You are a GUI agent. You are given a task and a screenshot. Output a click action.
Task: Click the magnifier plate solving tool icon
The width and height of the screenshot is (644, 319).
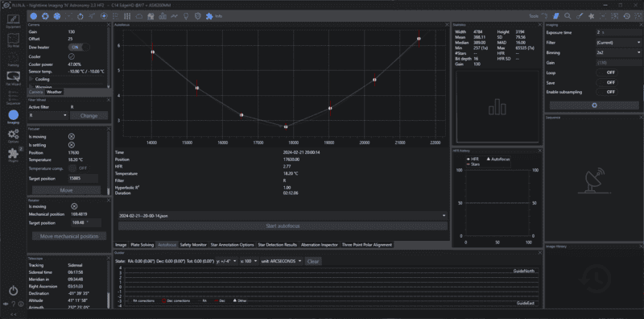coord(568,16)
